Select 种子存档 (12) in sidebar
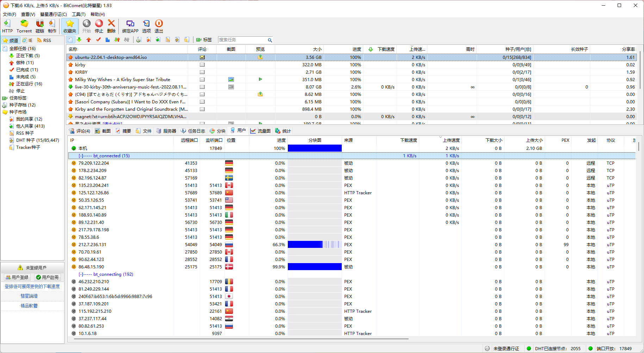The height and width of the screenshot is (353, 644). coord(23,105)
